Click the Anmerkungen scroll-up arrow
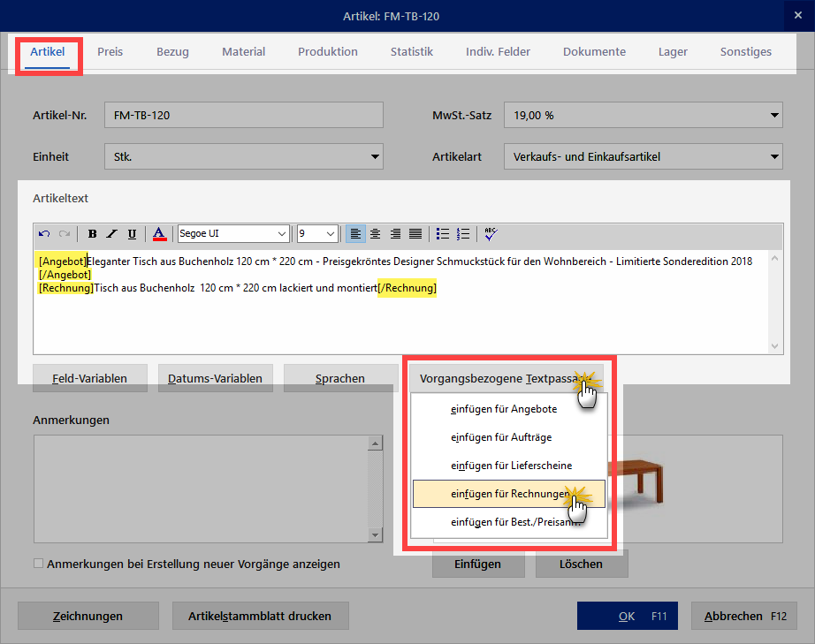Screen dimensions: 815x644 [375, 443]
